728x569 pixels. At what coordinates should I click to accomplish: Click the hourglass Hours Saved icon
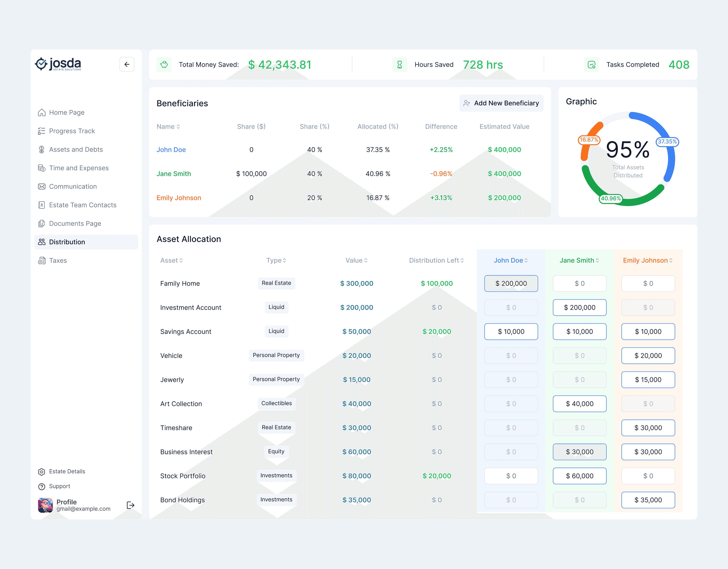(x=399, y=65)
